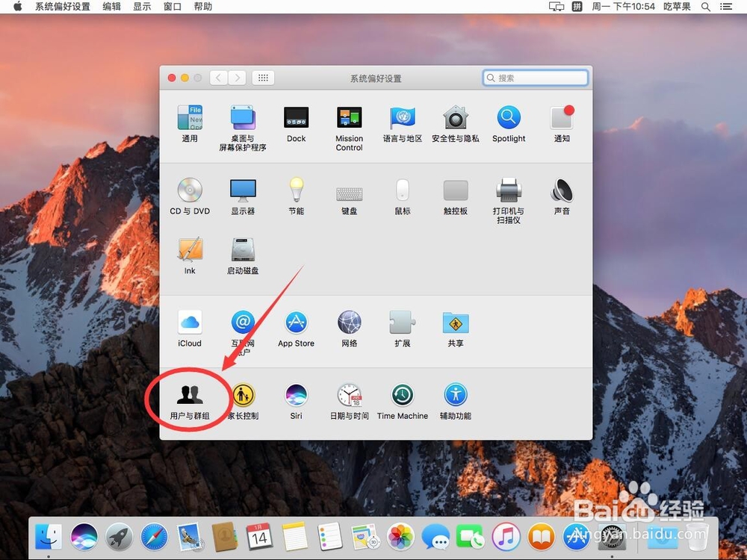Open Siri preferences pane
Image resolution: width=747 pixels, height=560 pixels.
click(296, 401)
